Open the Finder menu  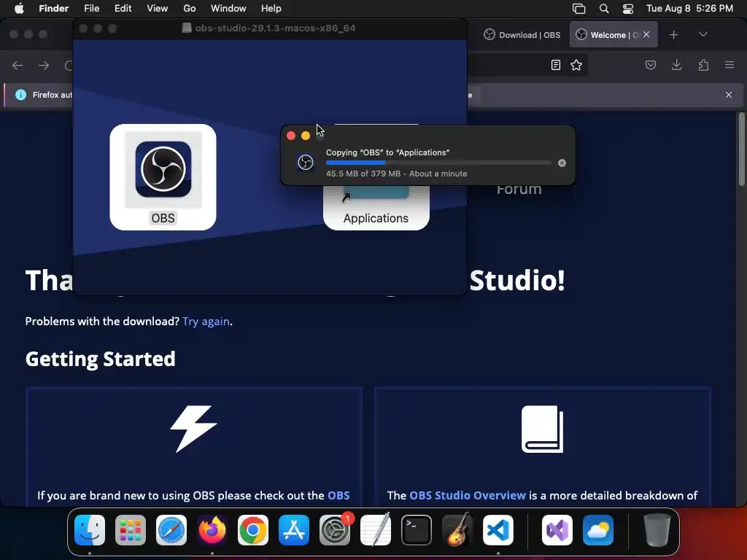(x=54, y=9)
